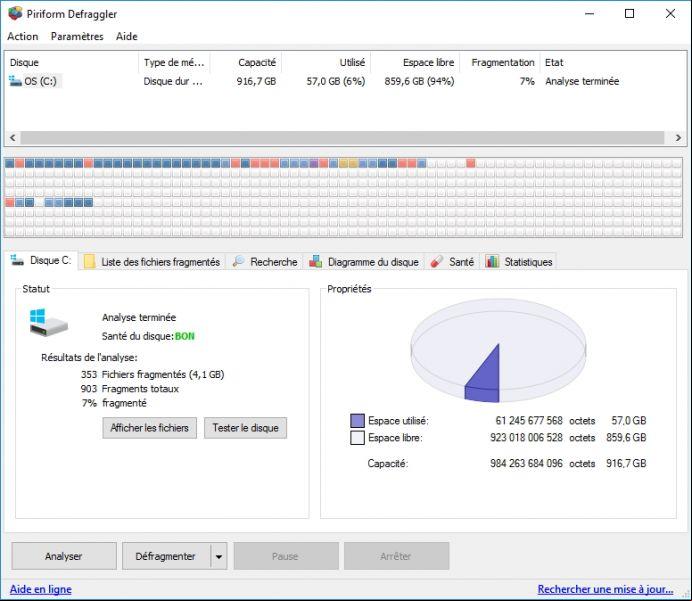Screen dimensions: 692x601
Task: Click the left arrow of drive list scrollbar
Action: (x=12, y=138)
